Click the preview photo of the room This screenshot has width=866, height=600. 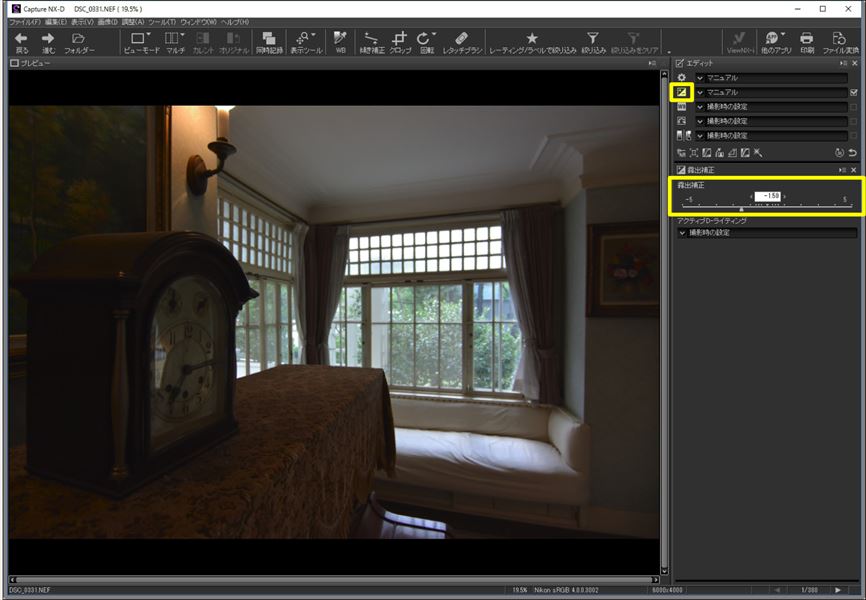click(x=334, y=322)
